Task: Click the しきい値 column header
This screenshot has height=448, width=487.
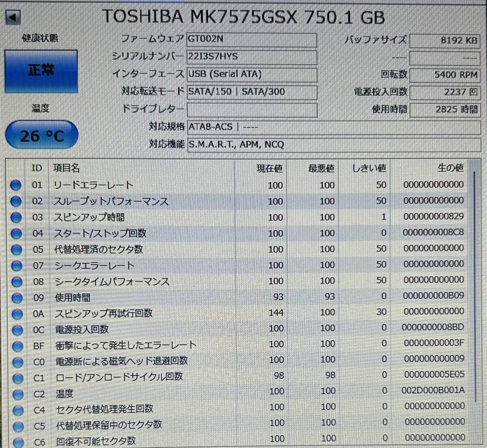Action: 368,168
